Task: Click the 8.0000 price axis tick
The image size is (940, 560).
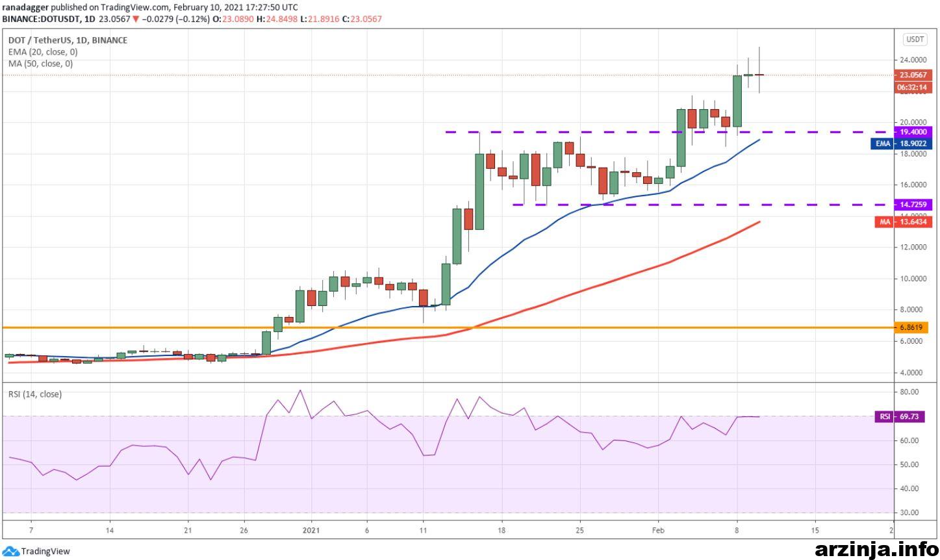Action: (913, 310)
